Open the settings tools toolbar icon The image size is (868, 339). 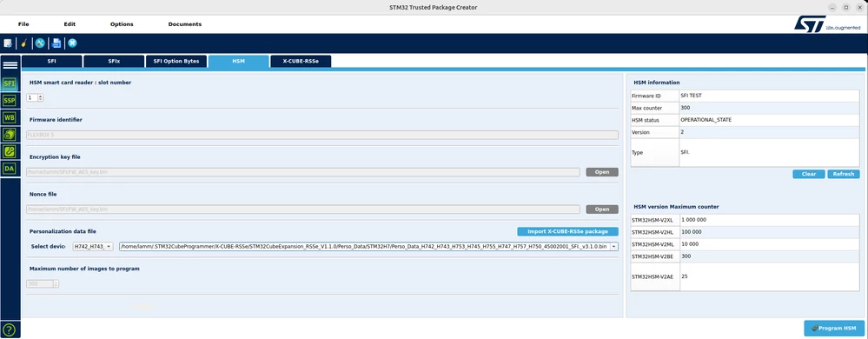click(x=40, y=43)
